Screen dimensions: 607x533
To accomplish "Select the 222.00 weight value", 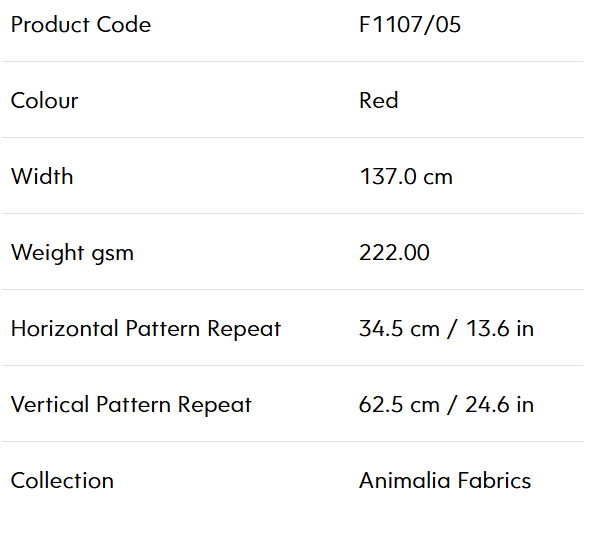I will [x=394, y=253].
